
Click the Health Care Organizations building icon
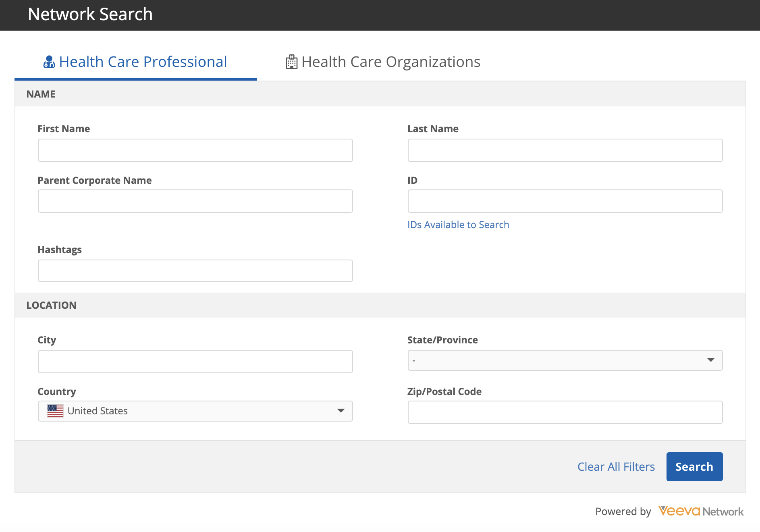tap(291, 62)
